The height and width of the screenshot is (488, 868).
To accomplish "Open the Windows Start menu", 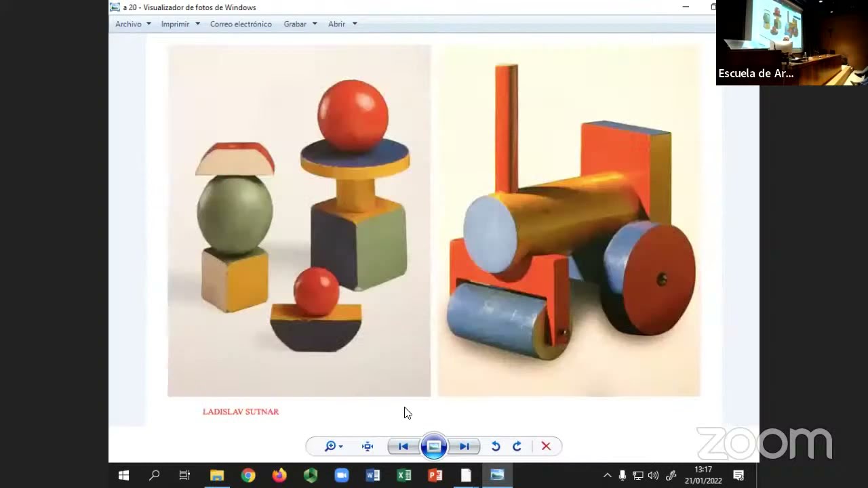I will click(123, 476).
